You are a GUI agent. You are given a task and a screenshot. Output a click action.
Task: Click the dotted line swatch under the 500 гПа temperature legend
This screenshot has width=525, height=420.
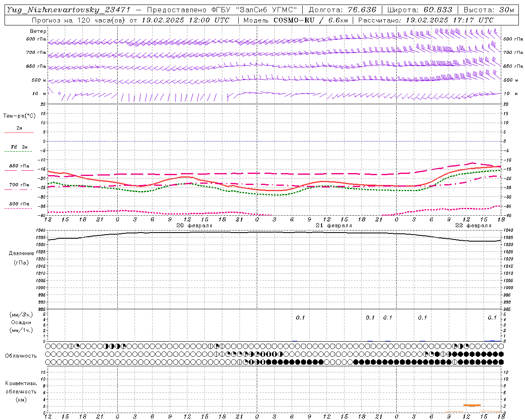click(18, 208)
